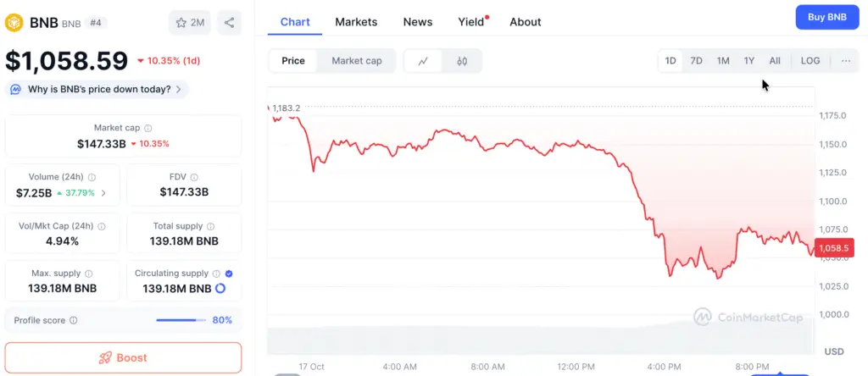Click the BNB coin logo
This screenshot has width=868, height=376.
click(x=14, y=23)
